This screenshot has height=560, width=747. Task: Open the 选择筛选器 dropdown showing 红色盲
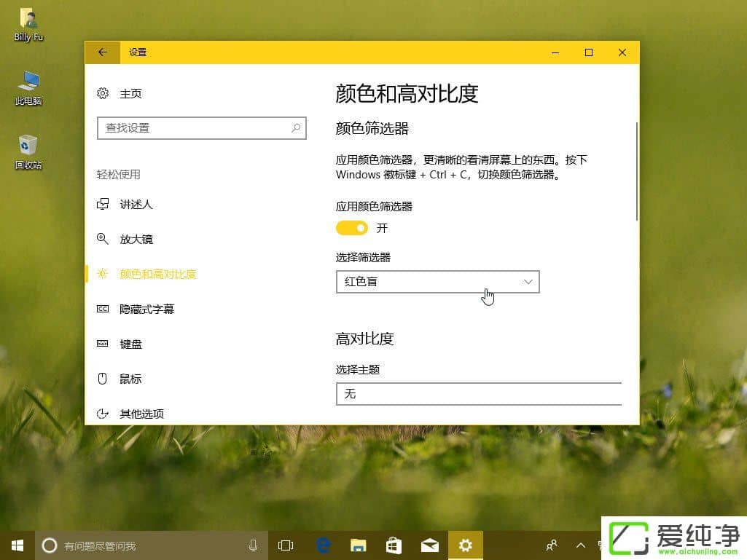point(437,282)
